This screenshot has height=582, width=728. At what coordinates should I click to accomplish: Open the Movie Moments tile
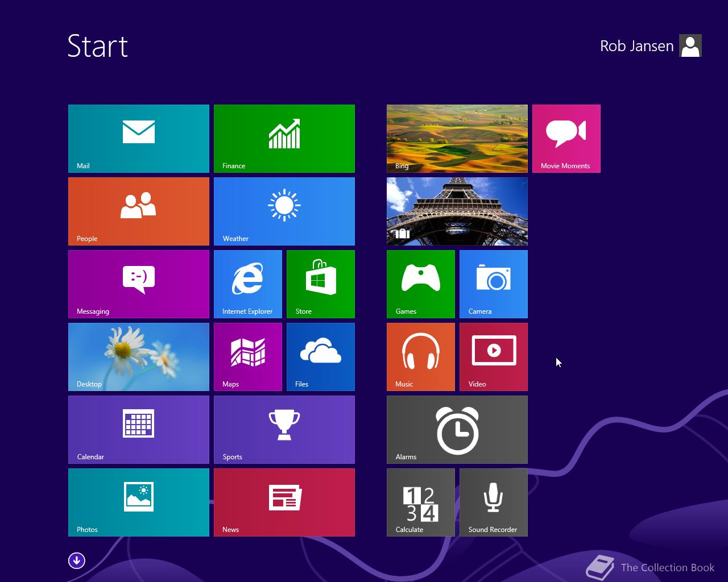(x=566, y=139)
